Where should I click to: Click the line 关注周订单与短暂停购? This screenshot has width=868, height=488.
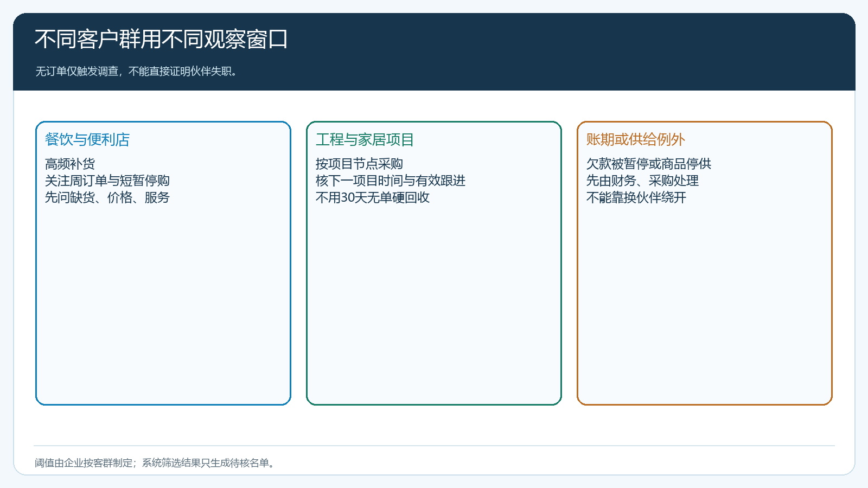coord(107,181)
